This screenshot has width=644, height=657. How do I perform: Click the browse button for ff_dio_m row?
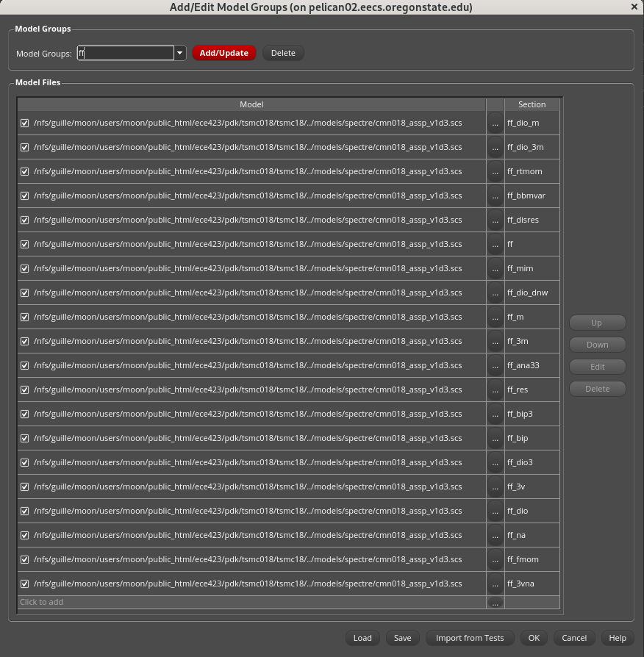[495, 123]
